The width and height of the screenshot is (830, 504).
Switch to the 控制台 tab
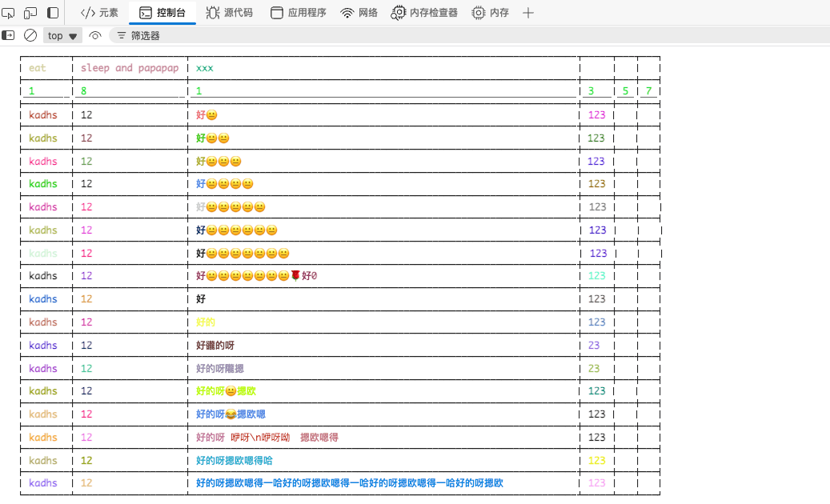(162, 13)
